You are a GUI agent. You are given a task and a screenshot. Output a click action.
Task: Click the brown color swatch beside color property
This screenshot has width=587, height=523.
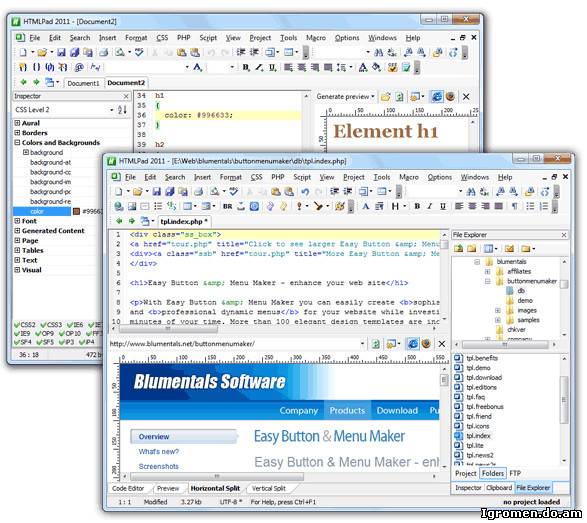76,212
